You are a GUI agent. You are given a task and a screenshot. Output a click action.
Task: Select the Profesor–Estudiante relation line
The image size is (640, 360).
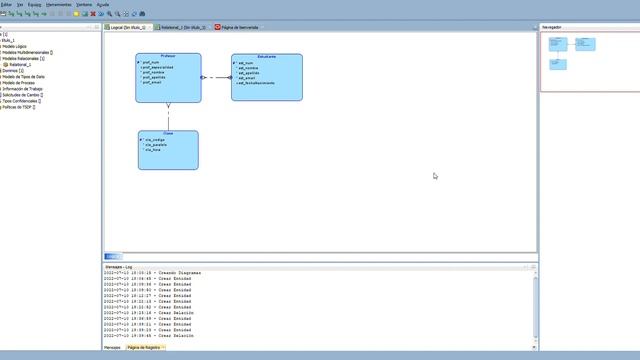point(216,78)
